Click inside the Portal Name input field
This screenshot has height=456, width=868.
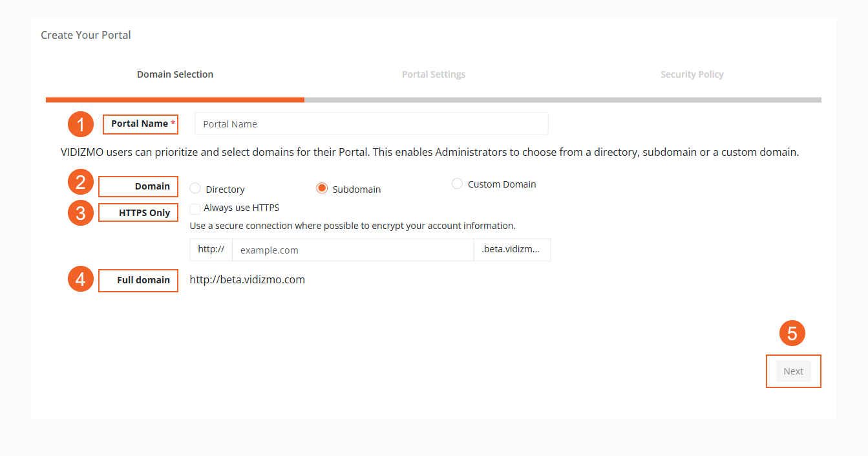tap(371, 124)
